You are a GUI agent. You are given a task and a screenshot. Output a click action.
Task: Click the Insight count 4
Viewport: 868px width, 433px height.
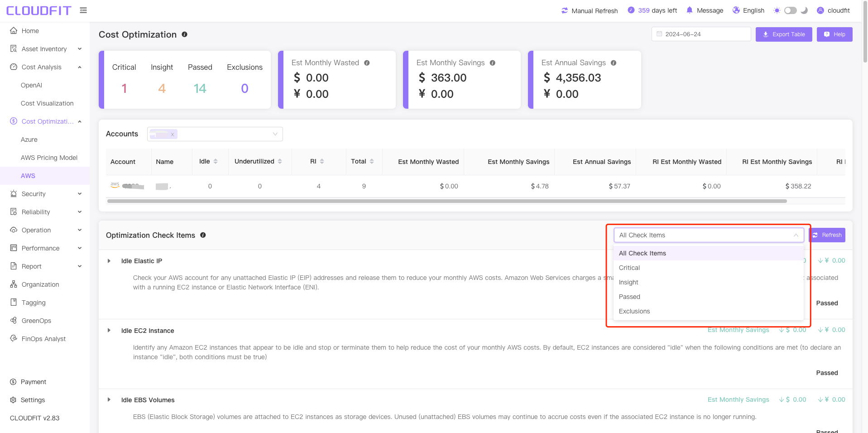click(x=162, y=88)
